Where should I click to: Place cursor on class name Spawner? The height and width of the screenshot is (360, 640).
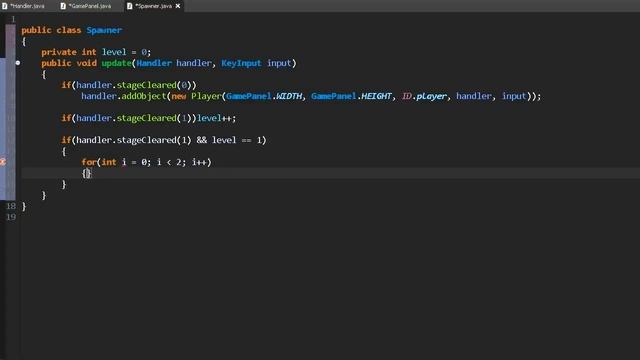tap(104, 30)
